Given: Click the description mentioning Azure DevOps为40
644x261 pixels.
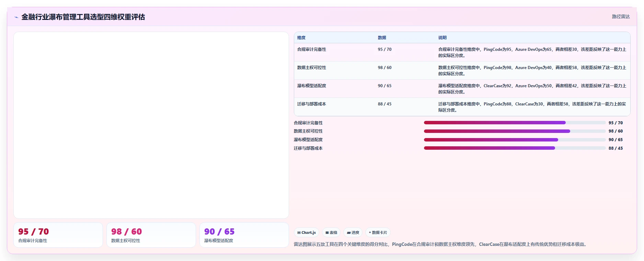Looking at the screenshot, I should click(532, 71).
